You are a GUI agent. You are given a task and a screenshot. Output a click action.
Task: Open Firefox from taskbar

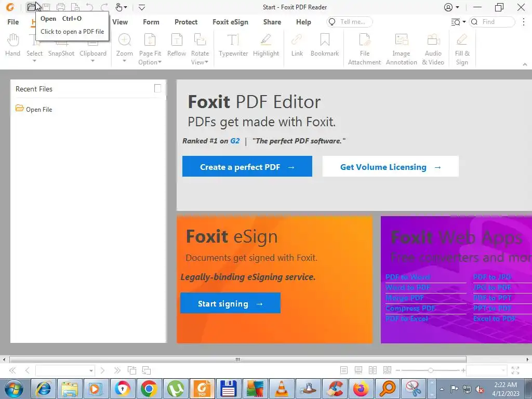point(361,389)
